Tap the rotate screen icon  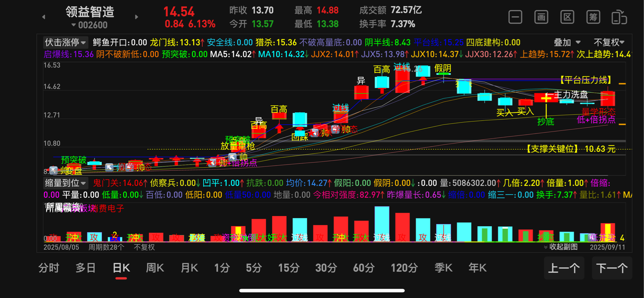click(x=619, y=17)
